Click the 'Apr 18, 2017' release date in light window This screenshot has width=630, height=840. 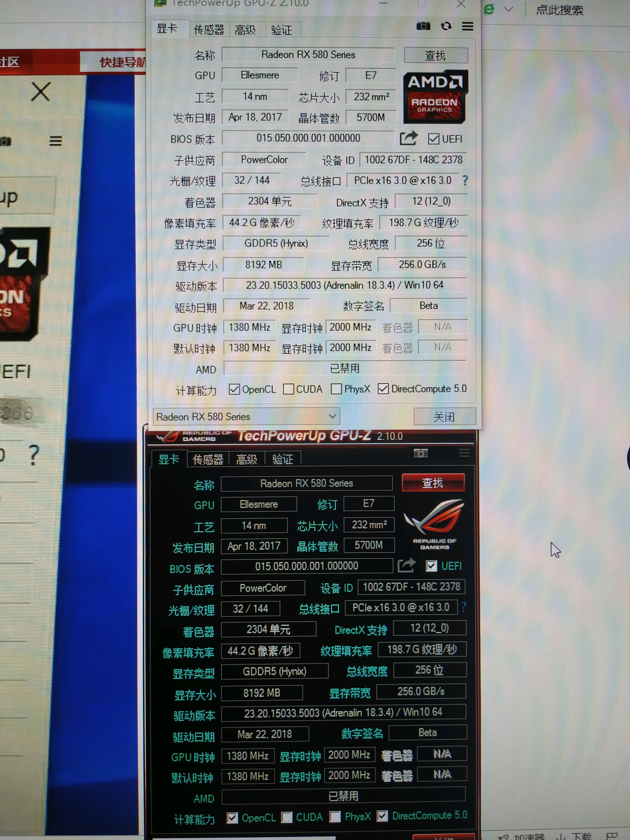click(x=255, y=117)
